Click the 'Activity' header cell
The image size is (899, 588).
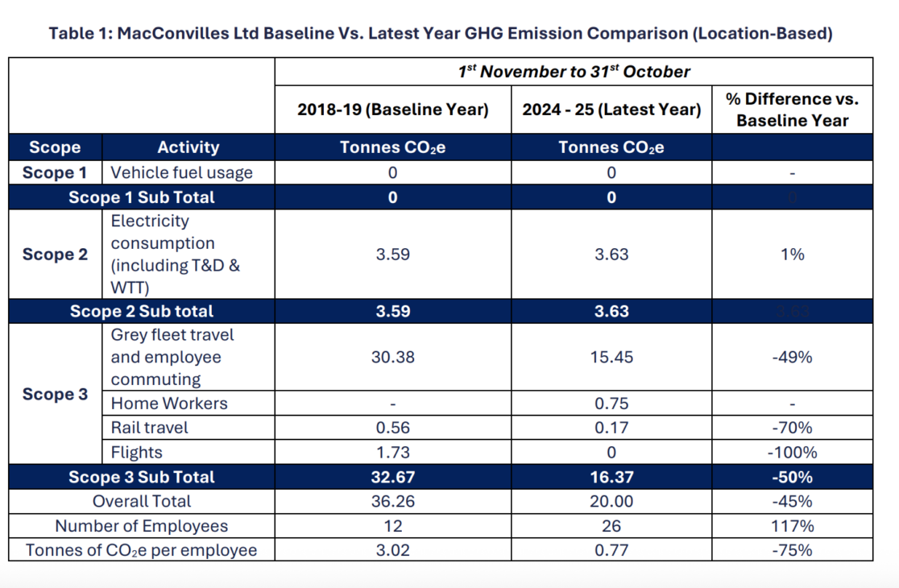pyautogui.click(x=188, y=147)
